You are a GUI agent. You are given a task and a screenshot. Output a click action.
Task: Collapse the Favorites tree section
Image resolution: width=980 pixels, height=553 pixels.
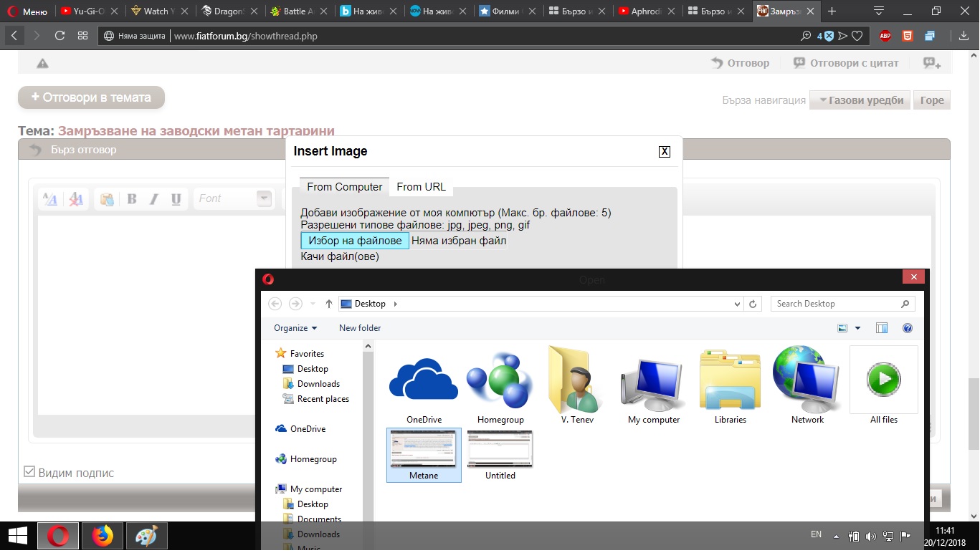point(280,354)
